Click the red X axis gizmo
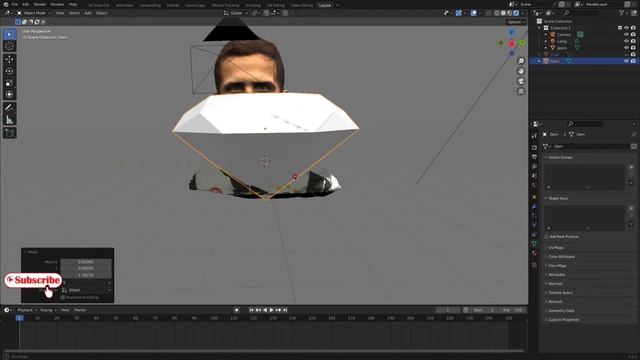640x360 pixels. (x=512, y=44)
